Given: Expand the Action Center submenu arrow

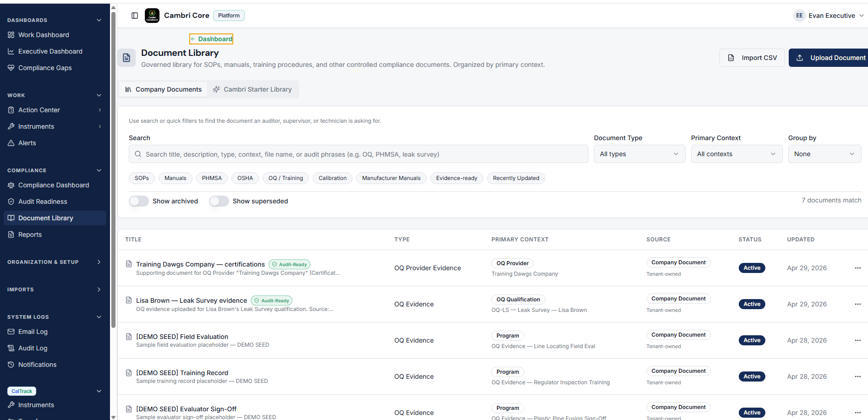Looking at the screenshot, I should coord(99,110).
